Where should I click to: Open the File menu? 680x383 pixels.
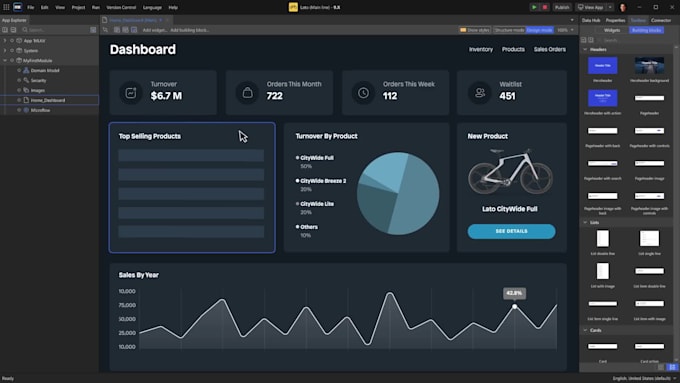pyautogui.click(x=30, y=7)
